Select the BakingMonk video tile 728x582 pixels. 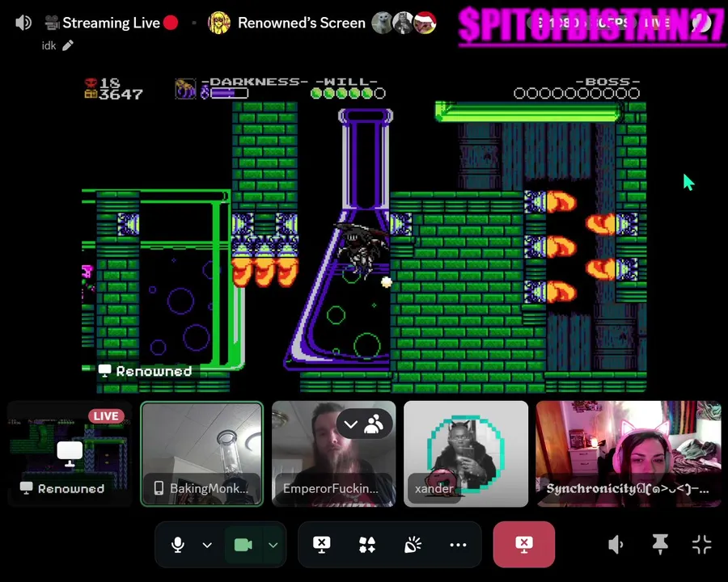(x=201, y=453)
